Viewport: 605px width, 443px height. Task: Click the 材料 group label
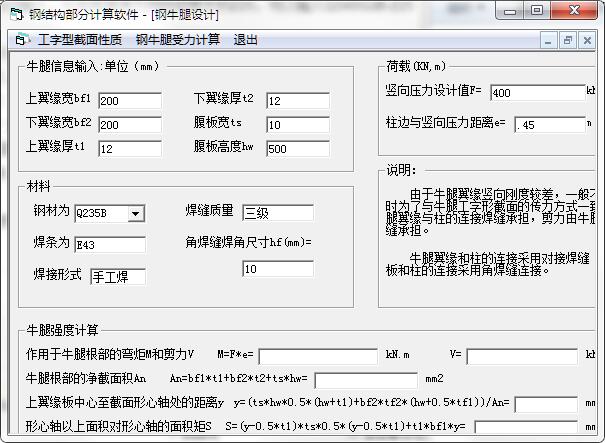point(38,186)
